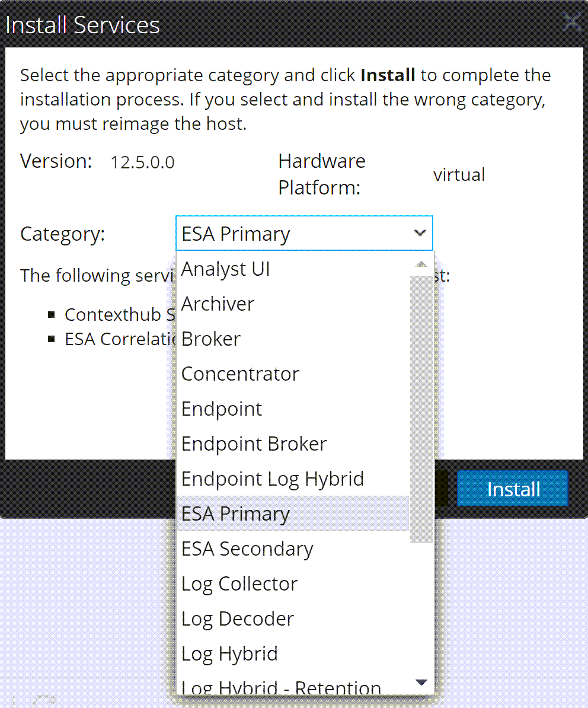Screen dimensions: 588x708
Task: Collapse the Category dropdown via chevron arrow
Action: (420, 234)
